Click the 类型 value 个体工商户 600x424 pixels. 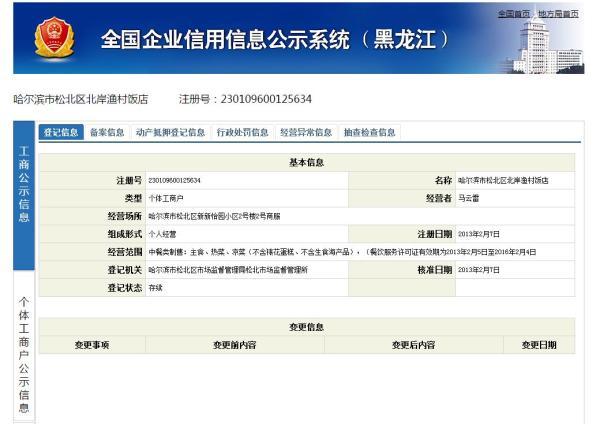click(x=166, y=198)
